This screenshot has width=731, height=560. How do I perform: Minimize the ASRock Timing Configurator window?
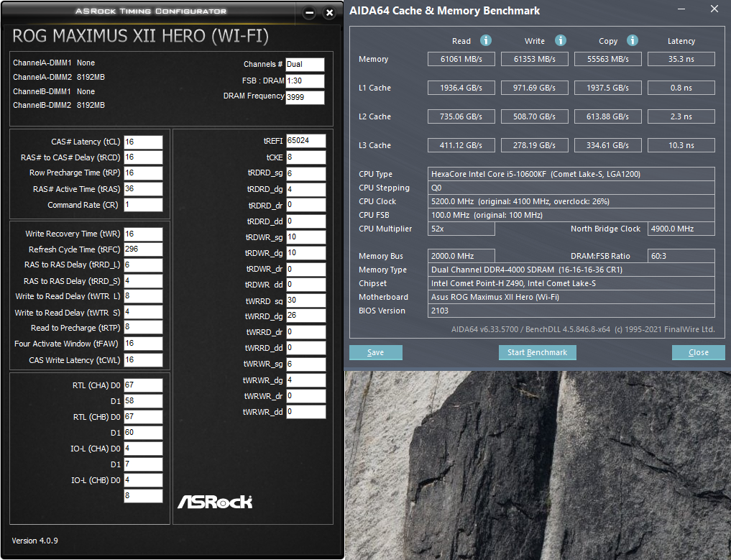tap(309, 13)
